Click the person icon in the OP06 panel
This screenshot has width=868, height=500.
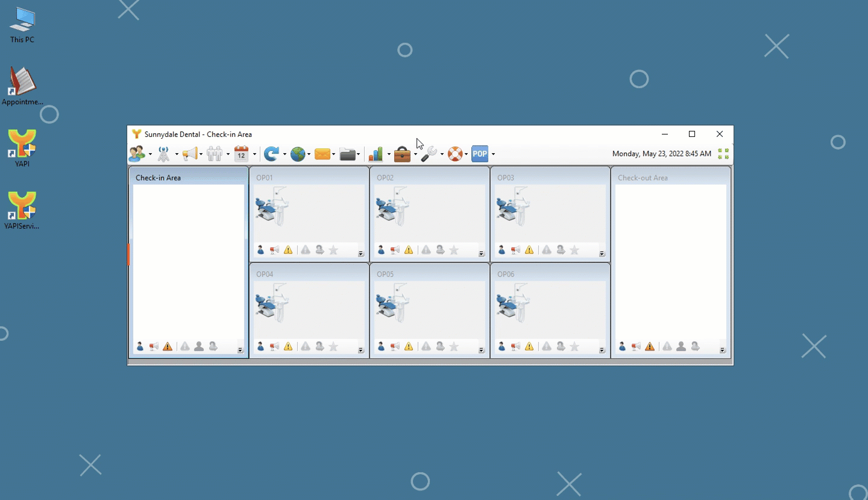point(502,346)
